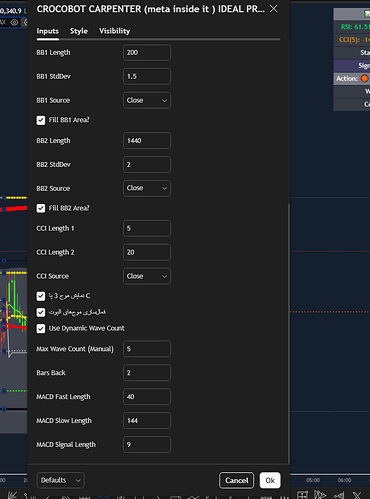
Task: Click the 05:00 time axis label
Action: click(x=313, y=480)
